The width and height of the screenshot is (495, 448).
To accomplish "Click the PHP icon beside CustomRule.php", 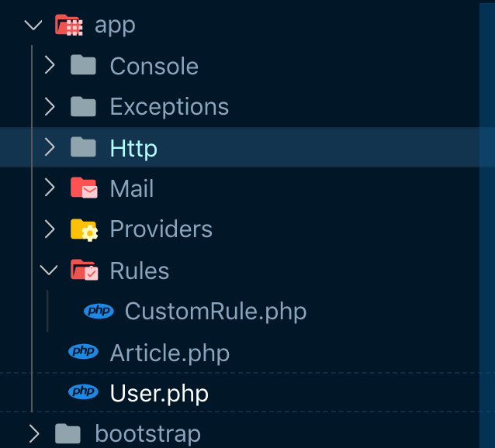I will (x=99, y=312).
